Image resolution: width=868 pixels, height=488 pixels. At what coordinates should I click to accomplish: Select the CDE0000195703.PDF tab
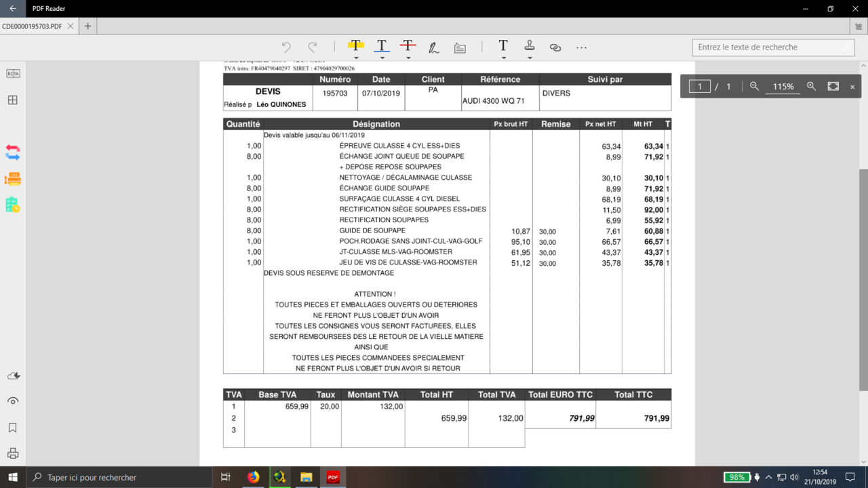(x=32, y=26)
